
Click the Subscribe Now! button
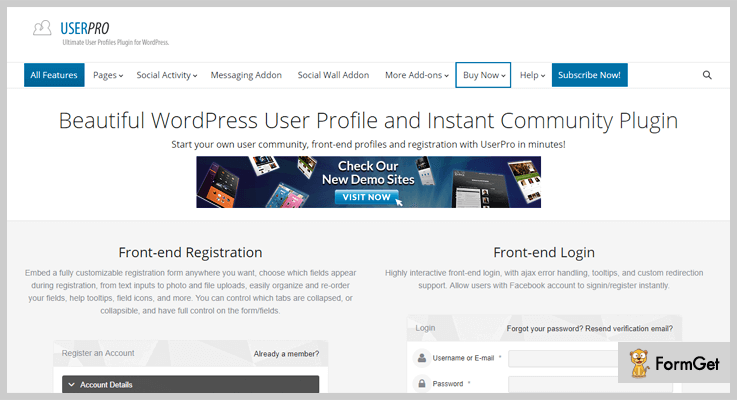pyautogui.click(x=589, y=75)
